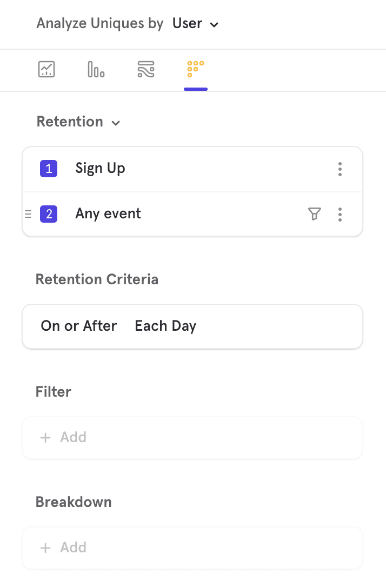Select the Sign Up event name
The image size is (386, 588).
101,169
